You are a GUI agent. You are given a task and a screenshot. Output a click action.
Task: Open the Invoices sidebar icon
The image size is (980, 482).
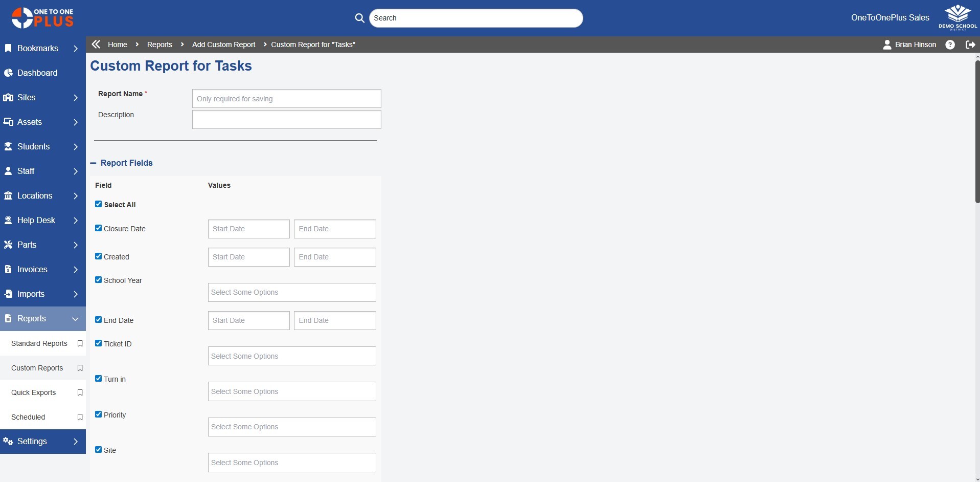click(x=8, y=269)
